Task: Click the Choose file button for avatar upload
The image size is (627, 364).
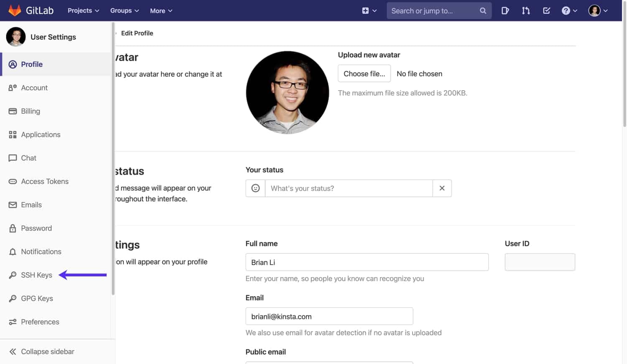Action: (364, 73)
